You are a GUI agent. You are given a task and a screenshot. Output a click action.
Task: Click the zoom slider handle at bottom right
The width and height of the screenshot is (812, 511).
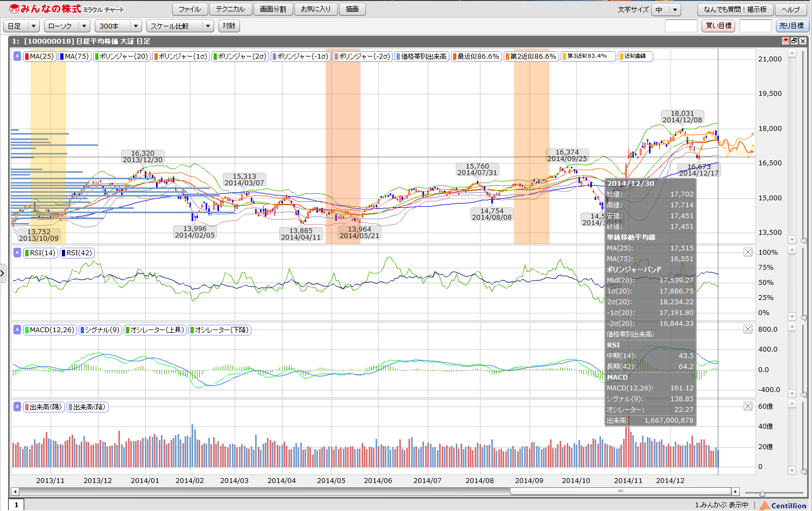pos(762,493)
